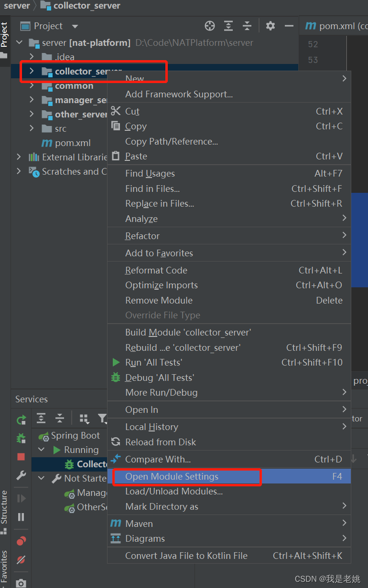The width and height of the screenshot is (368, 588).
Task: Choose Build Module 'collector_server'
Action: click(x=229, y=332)
